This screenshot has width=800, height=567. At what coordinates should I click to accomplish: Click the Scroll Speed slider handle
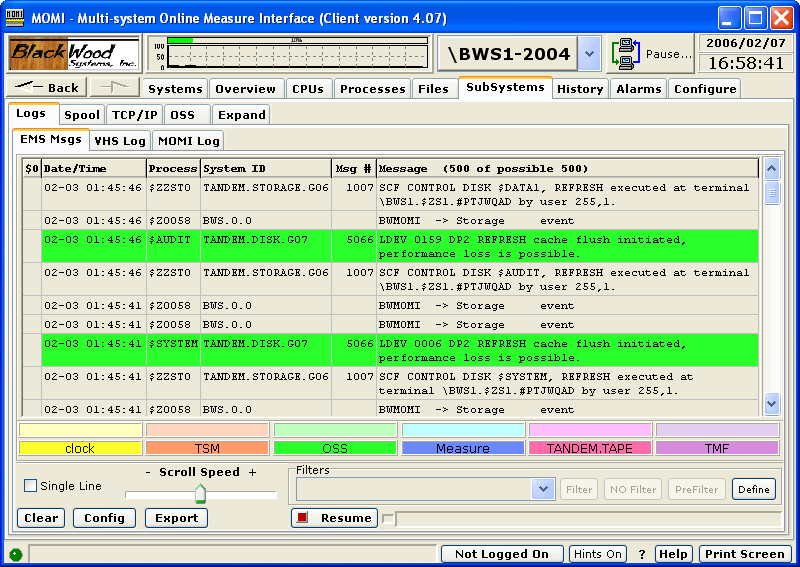click(x=200, y=493)
